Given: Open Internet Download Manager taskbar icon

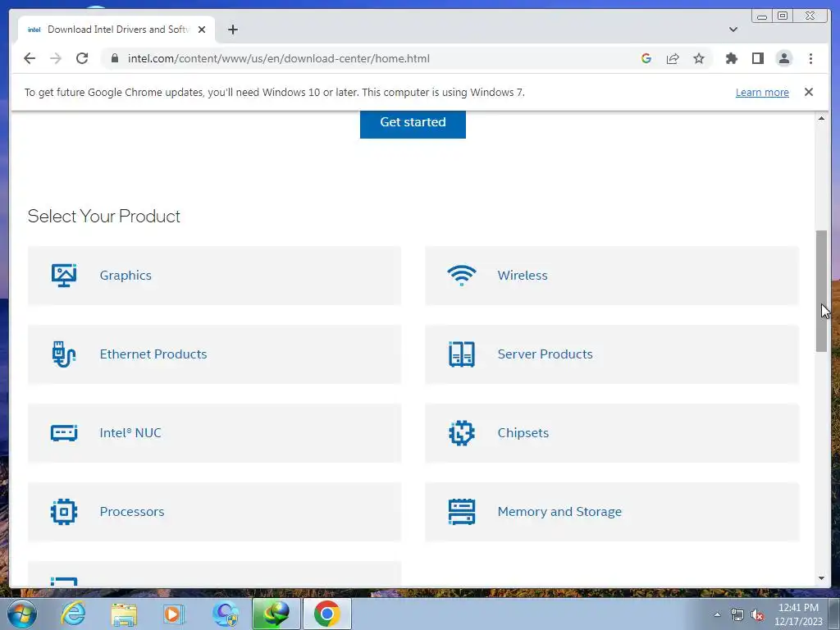Looking at the screenshot, I should (x=276, y=614).
